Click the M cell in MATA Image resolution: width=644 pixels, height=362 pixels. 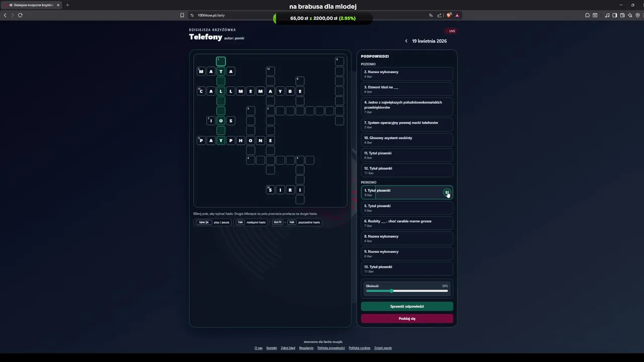(x=201, y=71)
